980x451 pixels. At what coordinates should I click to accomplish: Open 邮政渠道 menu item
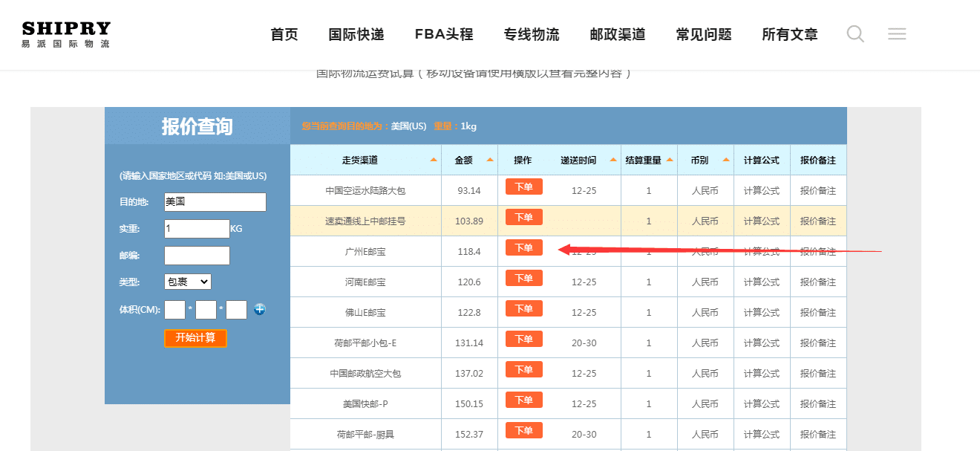coord(618,34)
